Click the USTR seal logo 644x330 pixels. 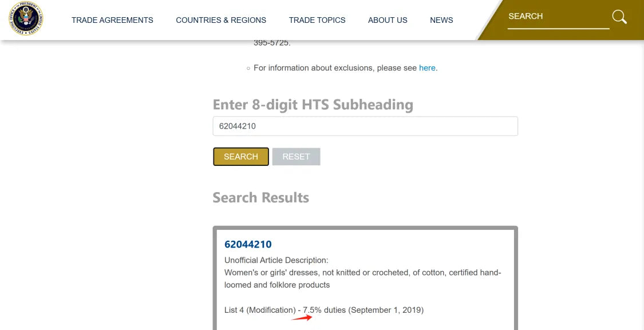click(x=26, y=18)
